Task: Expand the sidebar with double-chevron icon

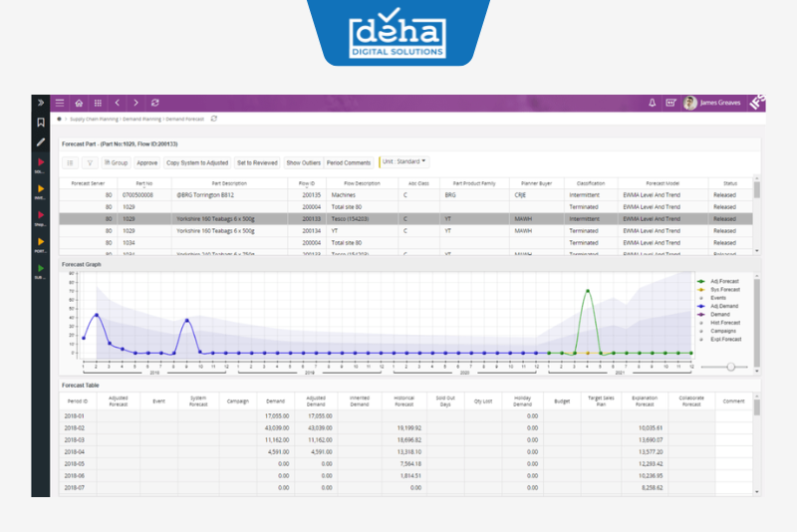Action: tap(41, 103)
